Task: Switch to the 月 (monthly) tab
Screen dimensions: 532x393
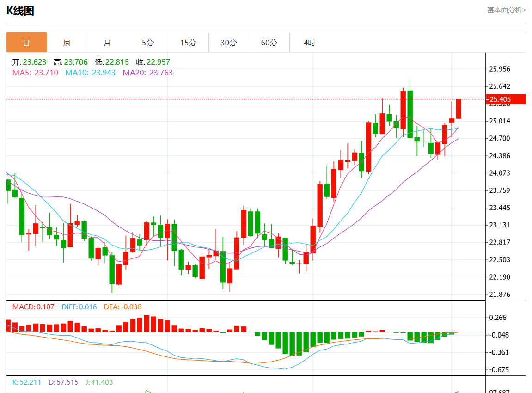Action: click(107, 43)
